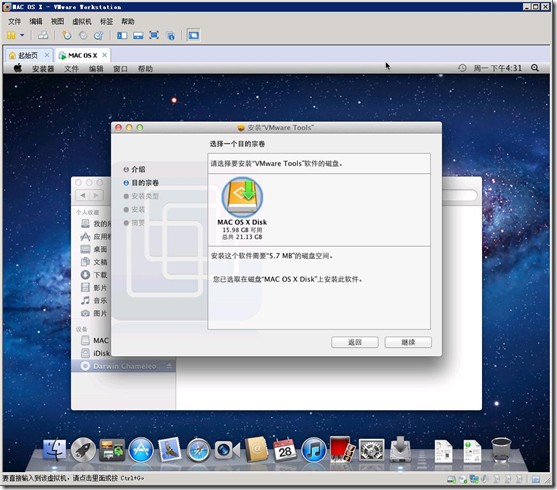Click the Installer icon in Dock
The width and height of the screenshot is (557, 490).
pos(400,449)
